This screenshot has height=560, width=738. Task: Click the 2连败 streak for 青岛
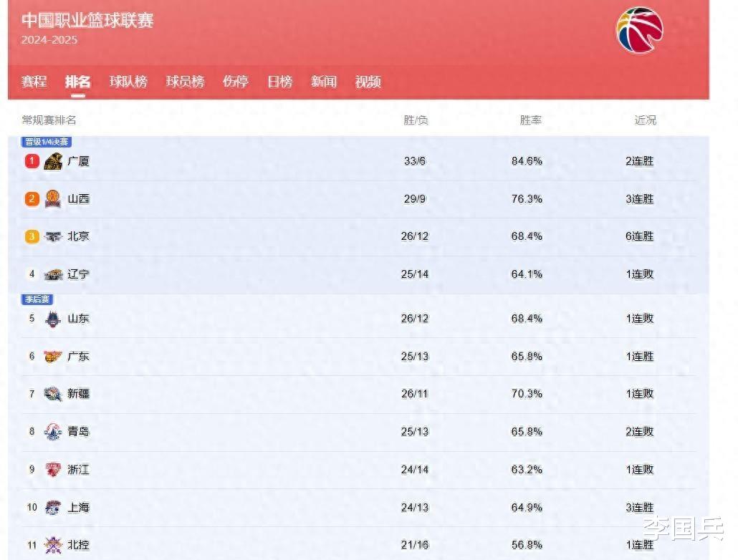[x=640, y=432]
